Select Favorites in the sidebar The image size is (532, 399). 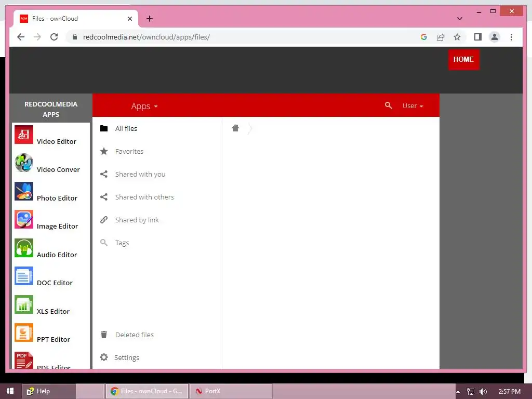[x=129, y=151]
